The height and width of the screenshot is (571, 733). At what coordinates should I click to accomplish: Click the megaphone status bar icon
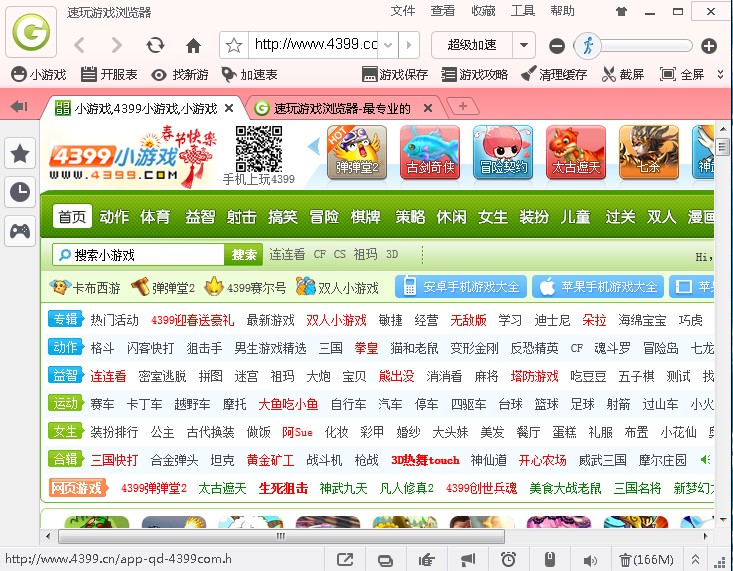468,559
